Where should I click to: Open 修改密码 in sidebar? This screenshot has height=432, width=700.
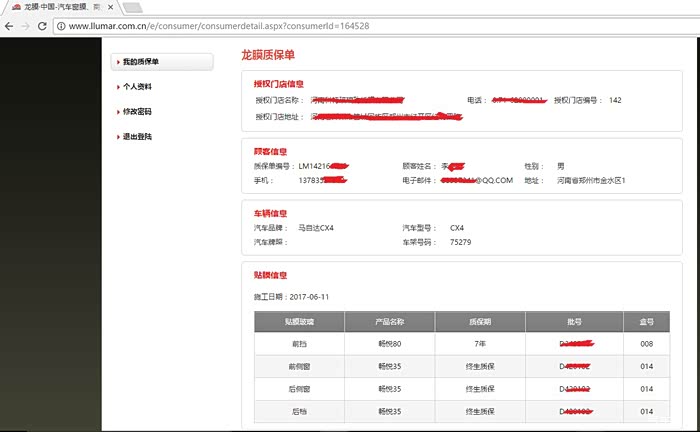137,111
